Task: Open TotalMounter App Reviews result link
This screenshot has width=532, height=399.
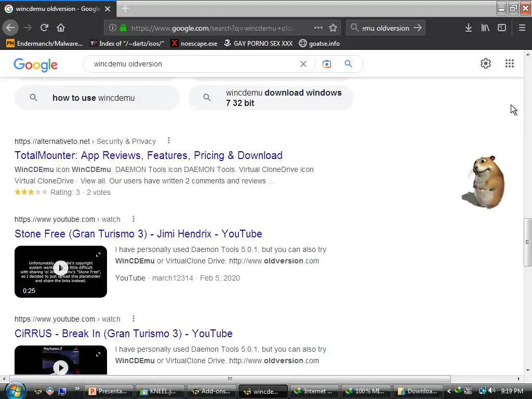Action: [148, 155]
